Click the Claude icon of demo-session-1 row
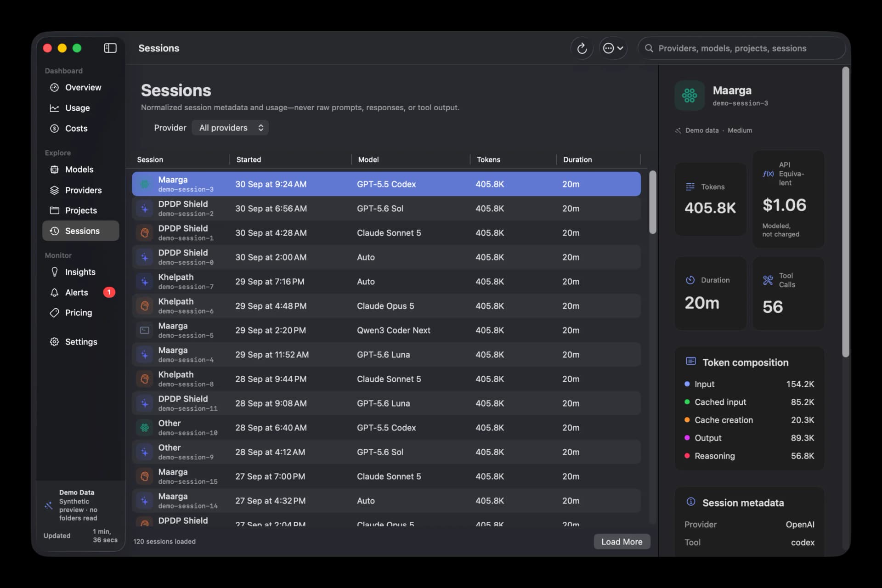 pos(145,233)
